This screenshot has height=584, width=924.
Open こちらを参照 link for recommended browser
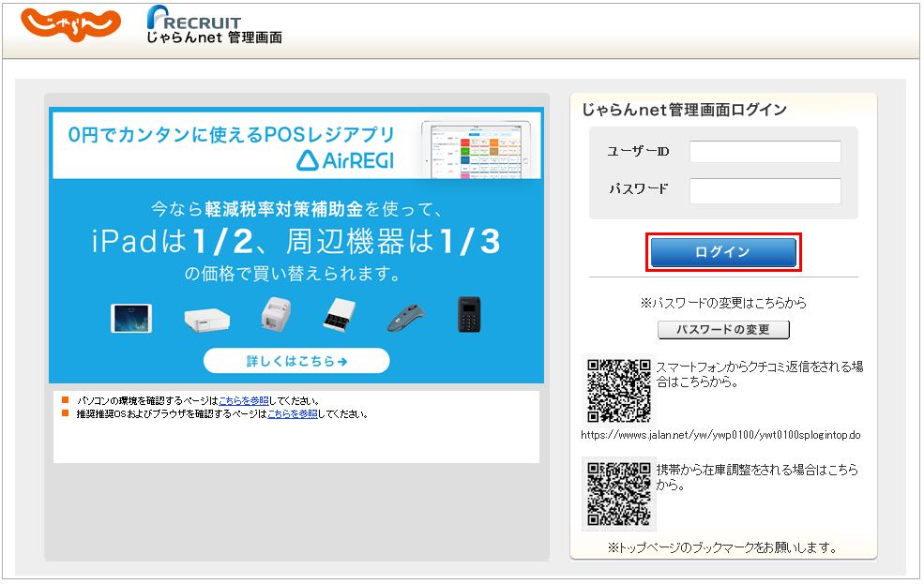tap(292, 413)
